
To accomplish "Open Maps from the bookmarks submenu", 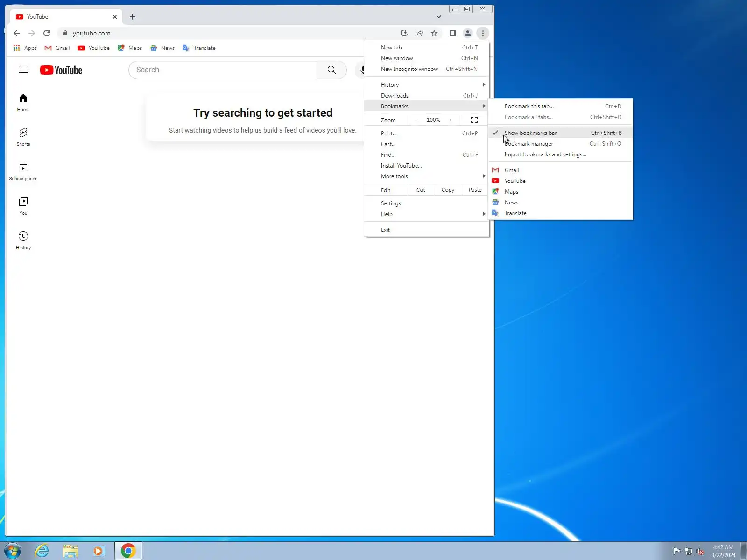I will [x=560, y=192].
